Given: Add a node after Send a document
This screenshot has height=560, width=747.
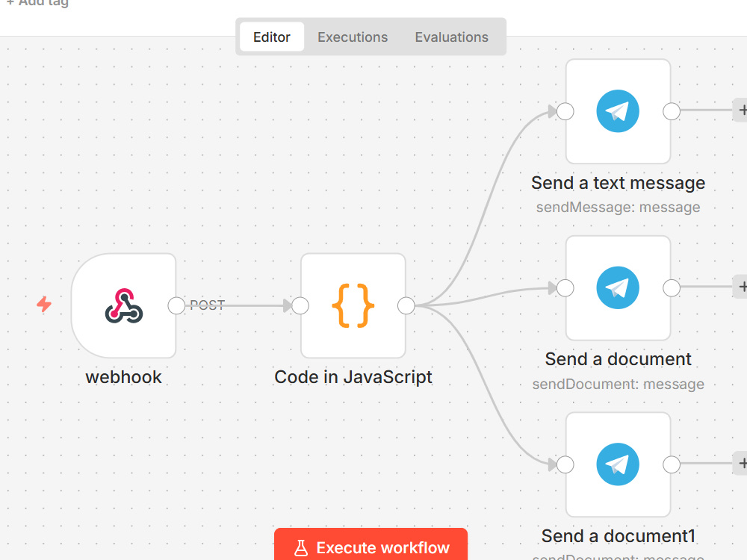Looking at the screenshot, I should tap(740, 287).
